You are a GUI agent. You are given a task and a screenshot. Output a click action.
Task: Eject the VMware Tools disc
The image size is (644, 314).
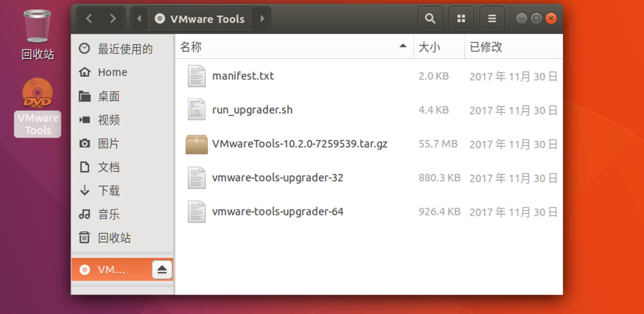162,270
